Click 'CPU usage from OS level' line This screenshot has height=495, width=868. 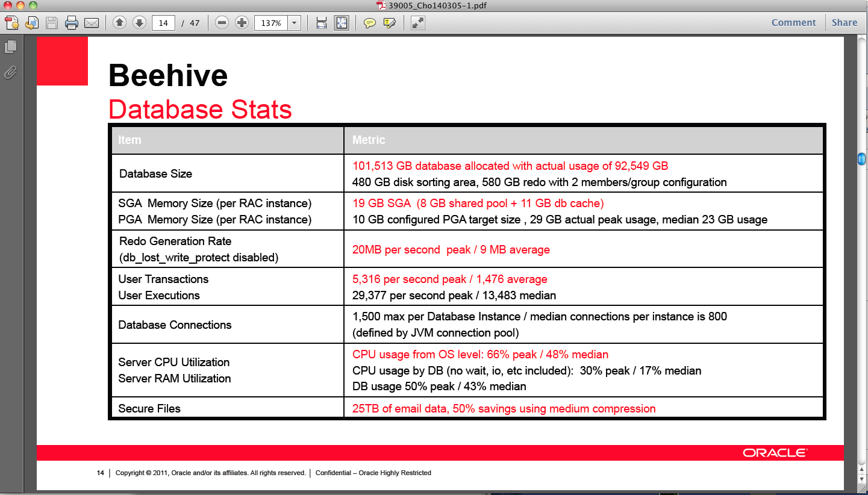(481, 354)
